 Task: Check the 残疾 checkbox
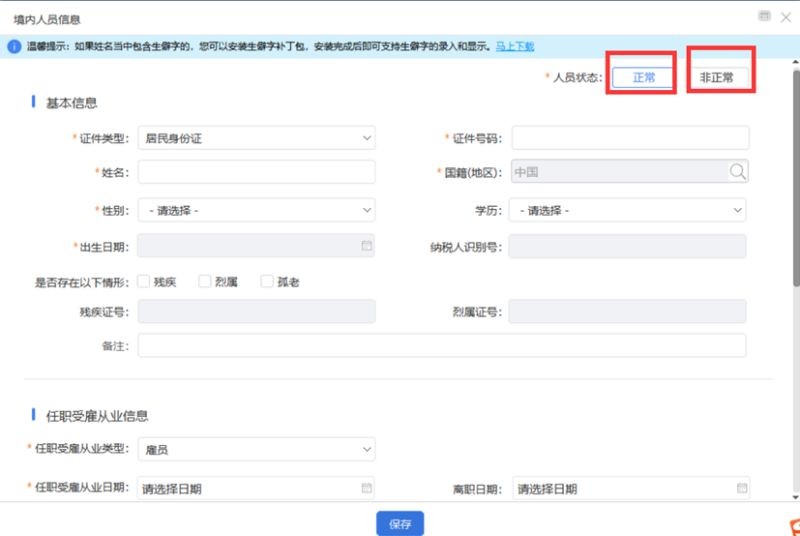(x=144, y=282)
